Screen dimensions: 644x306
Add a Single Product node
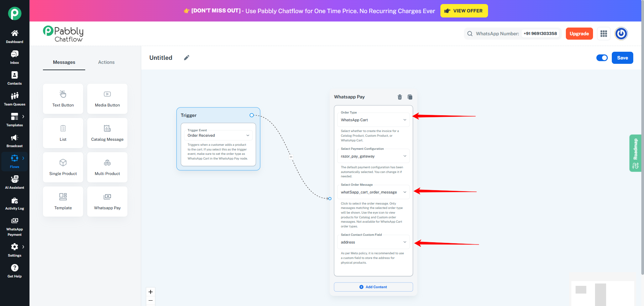click(63, 167)
